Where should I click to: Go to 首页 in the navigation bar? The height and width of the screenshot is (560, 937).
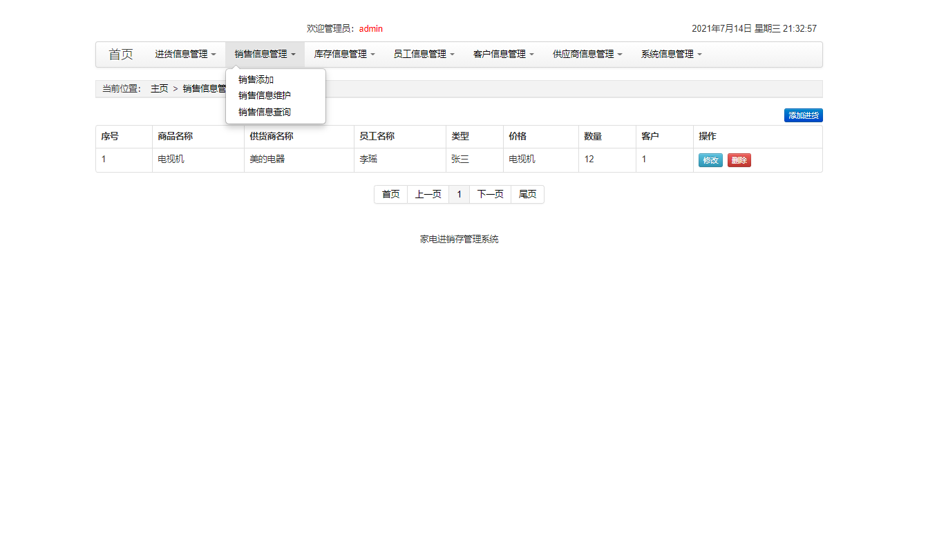click(120, 54)
